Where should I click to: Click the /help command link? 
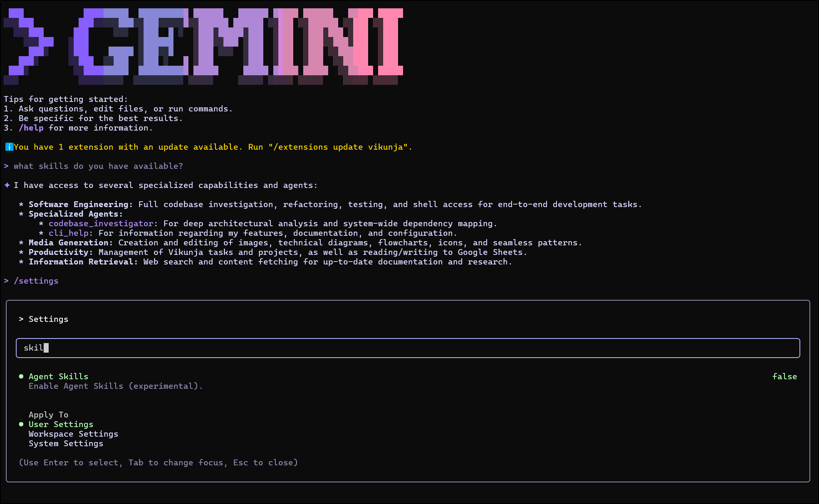coord(31,128)
